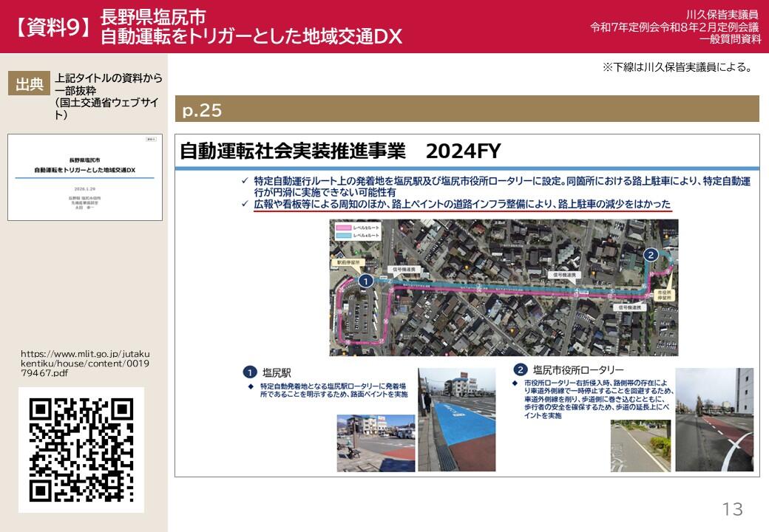Click the 駅前停留所 callout on map
Viewport: 769px width, 532px height.
click(x=348, y=262)
